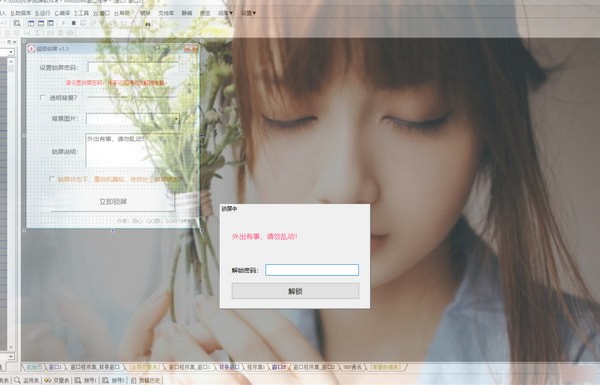
Task: Open the 搜寻2 results tab
Action: click(x=114, y=380)
